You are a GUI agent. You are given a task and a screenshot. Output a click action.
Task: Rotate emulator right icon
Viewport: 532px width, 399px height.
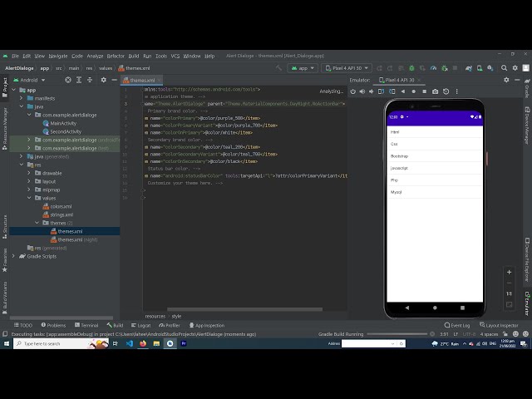[392, 91]
